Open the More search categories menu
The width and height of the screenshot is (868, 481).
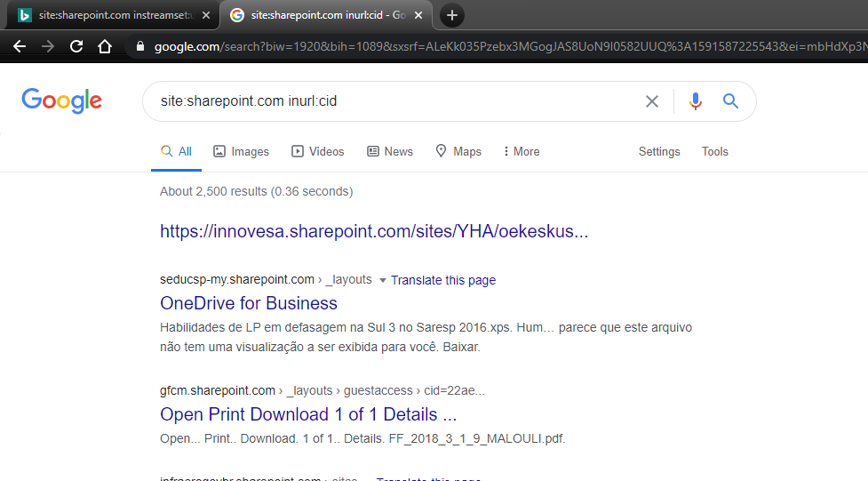(x=522, y=151)
